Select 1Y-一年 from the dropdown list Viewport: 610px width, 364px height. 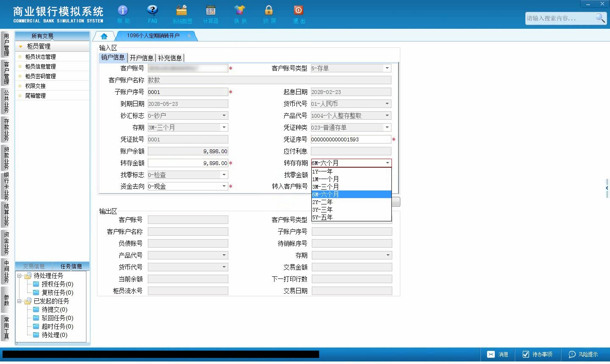click(x=351, y=171)
